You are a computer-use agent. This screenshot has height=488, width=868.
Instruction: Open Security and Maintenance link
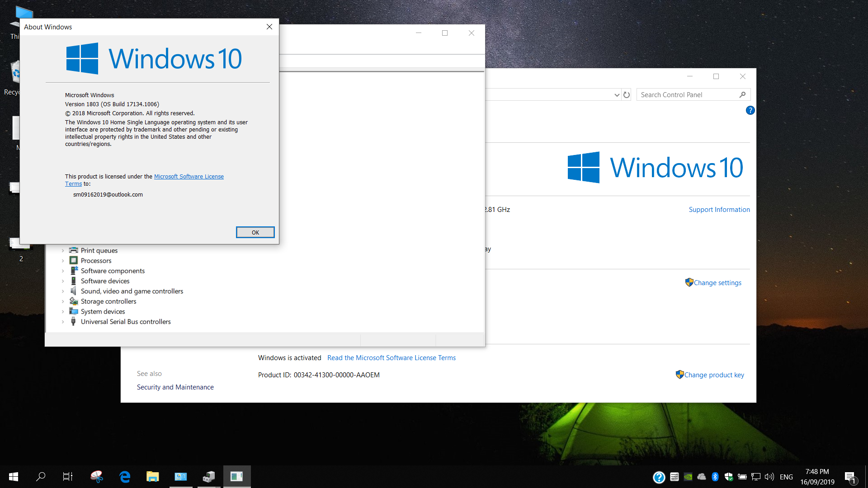tap(175, 387)
